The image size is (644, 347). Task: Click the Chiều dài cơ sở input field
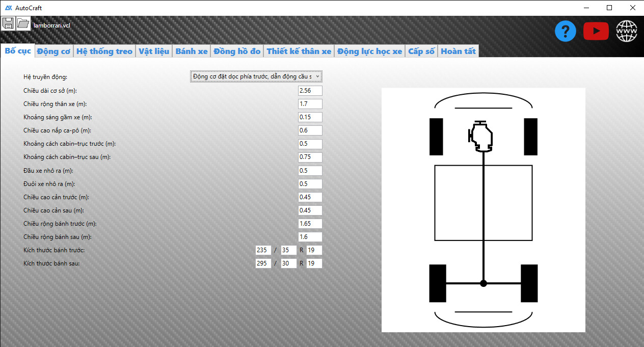pos(310,91)
